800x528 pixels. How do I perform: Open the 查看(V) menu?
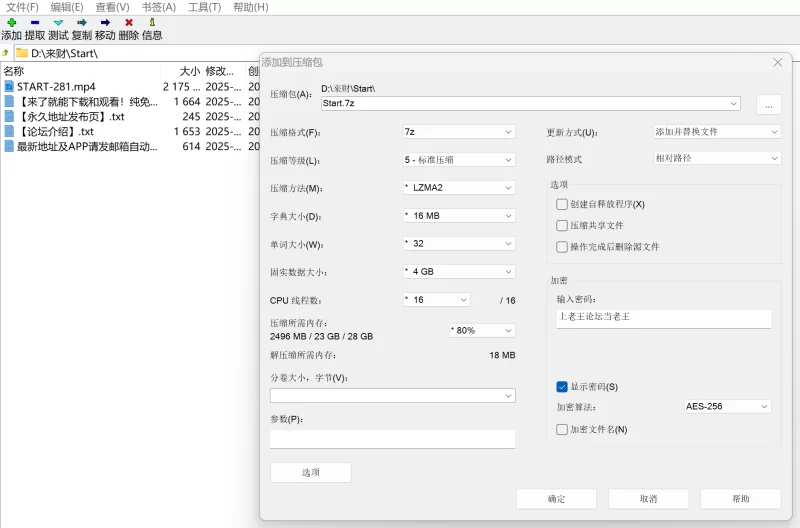pos(112,7)
